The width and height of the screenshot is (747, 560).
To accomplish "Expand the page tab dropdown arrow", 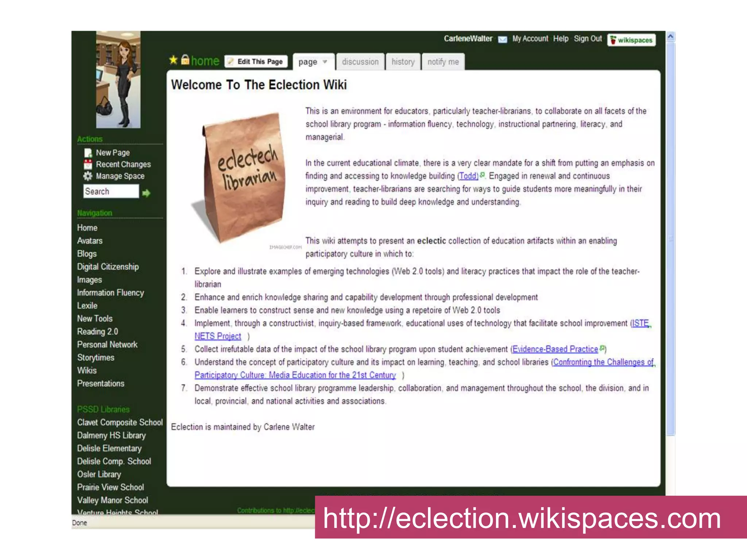I will coord(325,62).
